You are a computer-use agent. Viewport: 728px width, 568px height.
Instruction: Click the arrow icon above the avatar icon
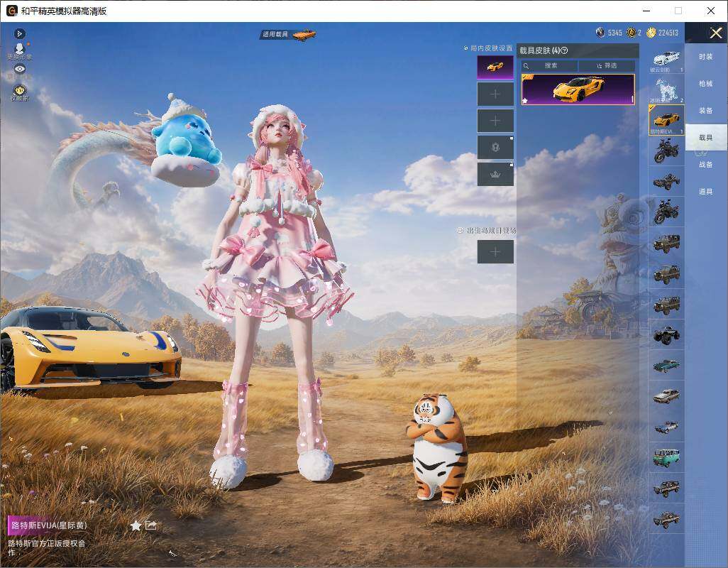19,33
